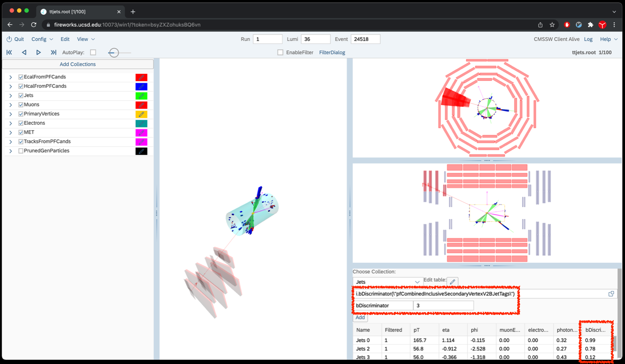Jump to the last event
Image resolution: width=625 pixels, height=364 pixels.
click(53, 52)
